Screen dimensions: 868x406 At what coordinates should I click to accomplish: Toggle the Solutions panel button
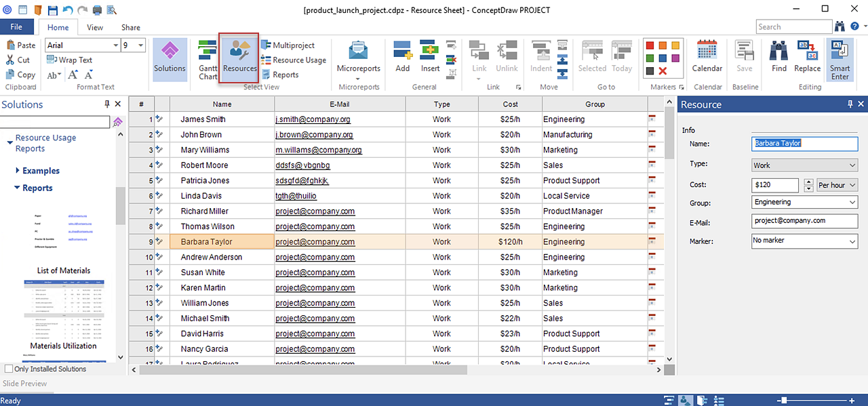coord(170,58)
